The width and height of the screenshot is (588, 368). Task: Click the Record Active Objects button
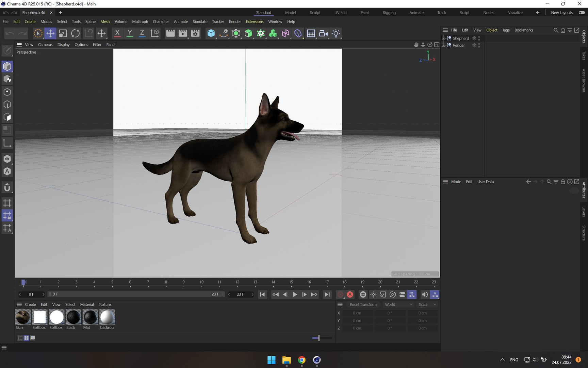(x=340, y=294)
